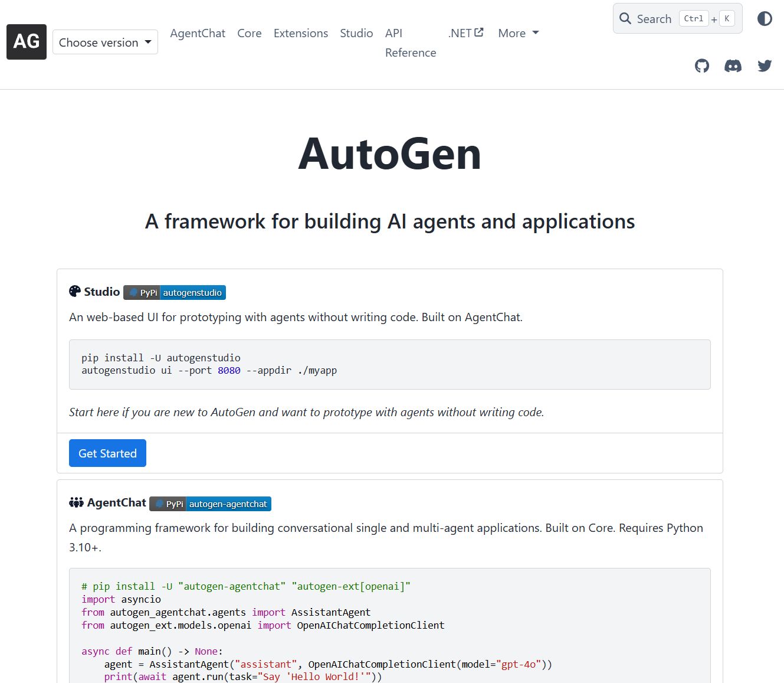Open the Twitter bird icon
The image size is (784, 683).
(765, 66)
